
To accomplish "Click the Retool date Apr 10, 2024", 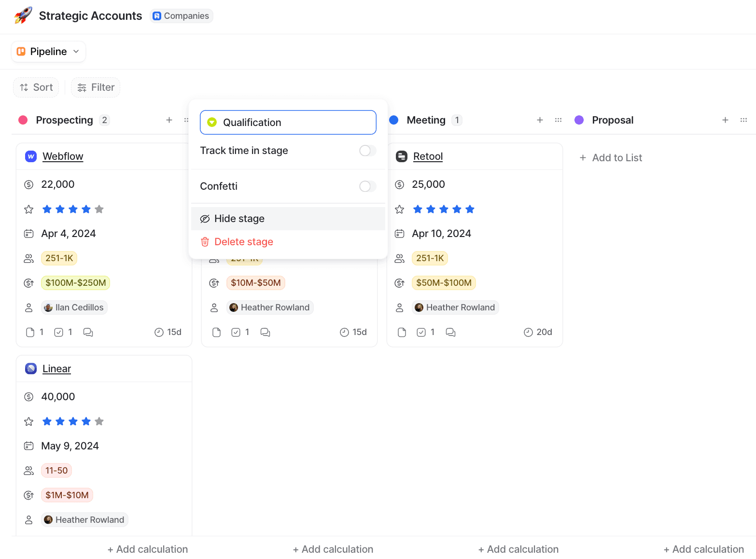I will pos(441,234).
